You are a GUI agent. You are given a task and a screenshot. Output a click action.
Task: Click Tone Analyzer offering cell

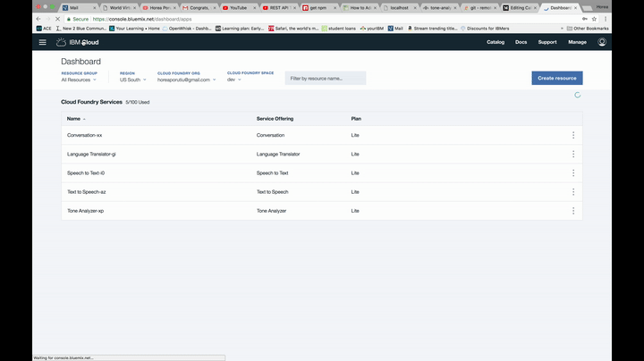click(271, 211)
